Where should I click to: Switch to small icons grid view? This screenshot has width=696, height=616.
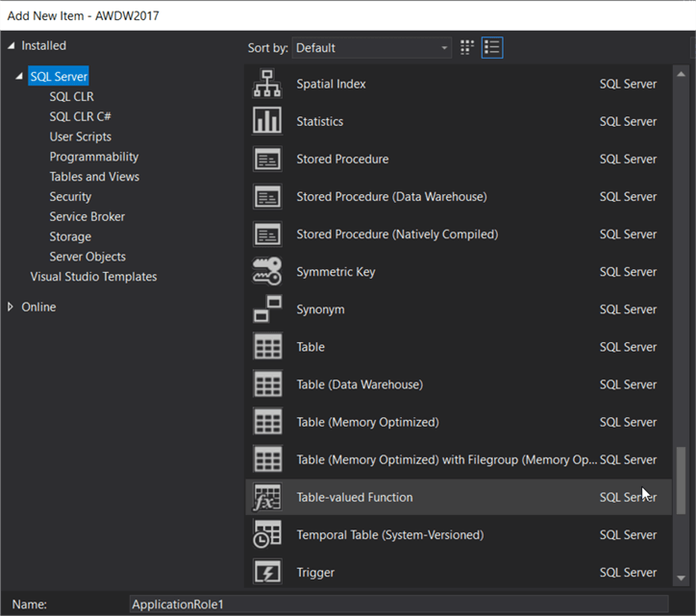pyautogui.click(x=467, y=47)
